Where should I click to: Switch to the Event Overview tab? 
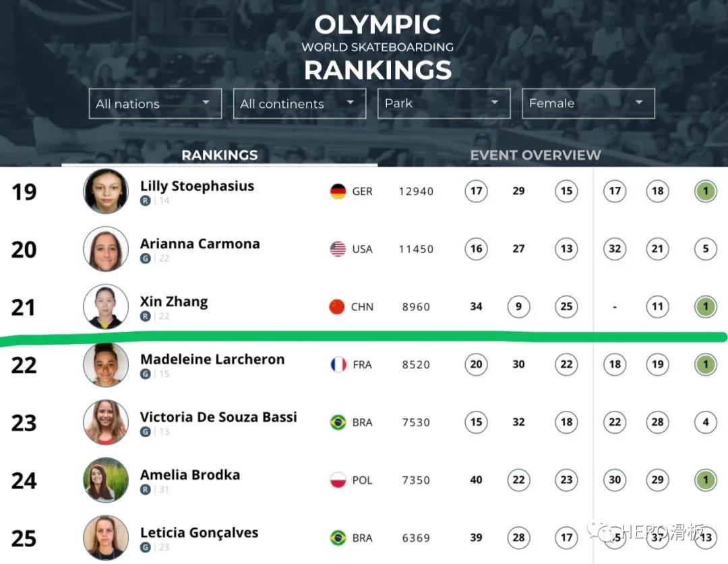[x=535, y=155]
